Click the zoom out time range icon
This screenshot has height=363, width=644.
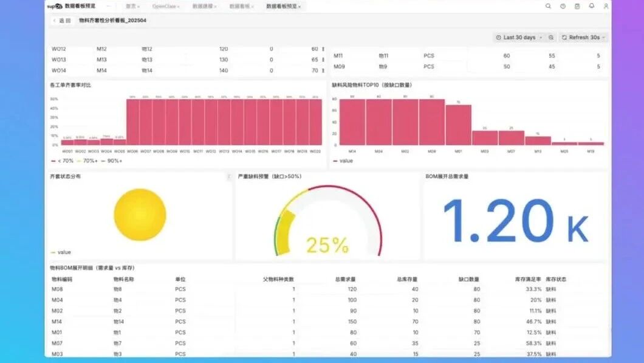point(551,38)
